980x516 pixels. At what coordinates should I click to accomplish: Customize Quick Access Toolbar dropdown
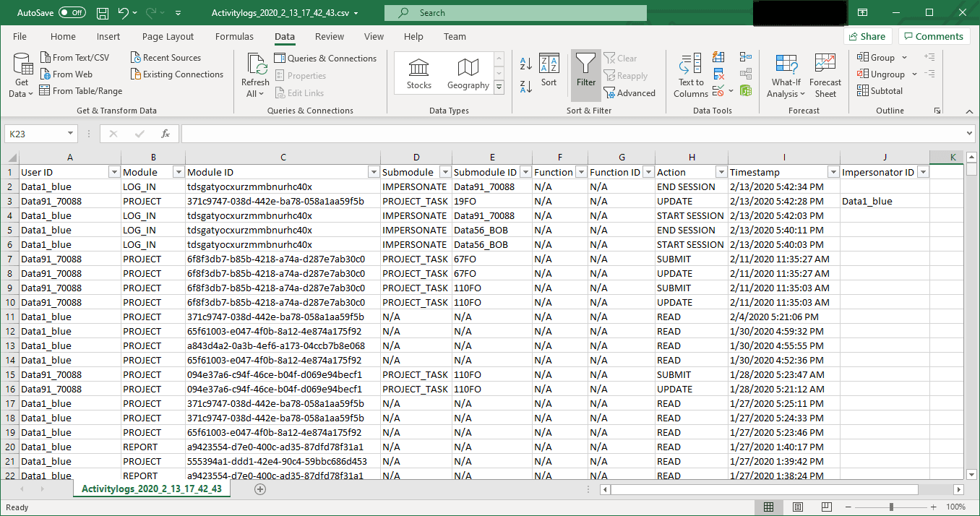click(179, 13)
